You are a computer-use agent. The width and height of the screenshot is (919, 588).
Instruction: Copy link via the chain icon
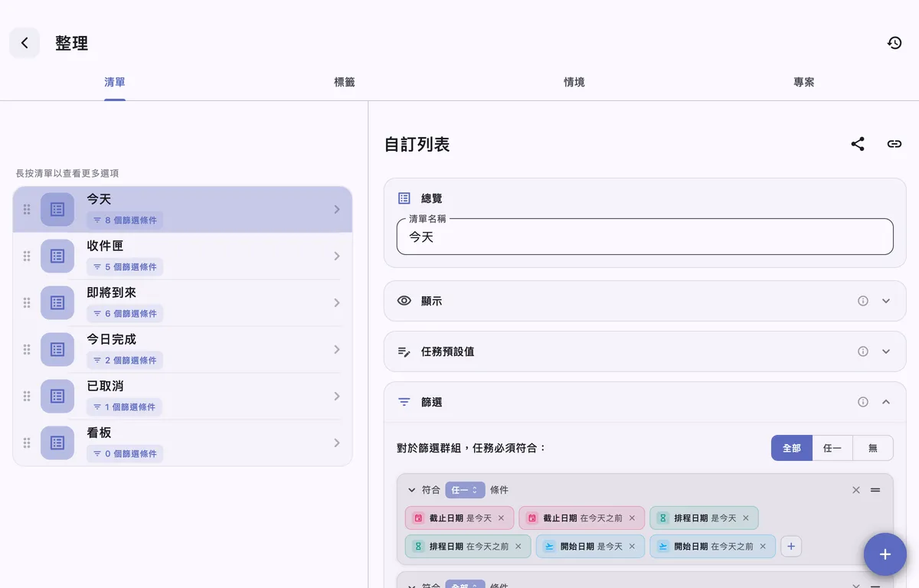tap(894, 144)
